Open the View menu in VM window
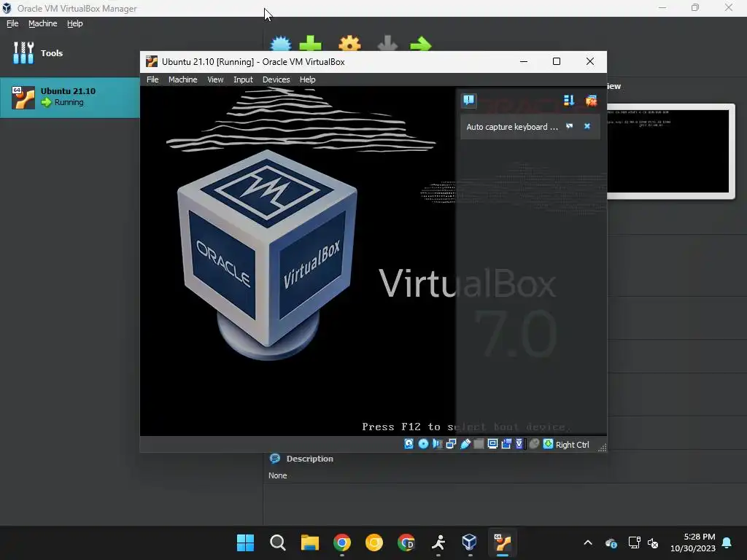This screenshot has height=560, width=747. click(x=215, y=79)
